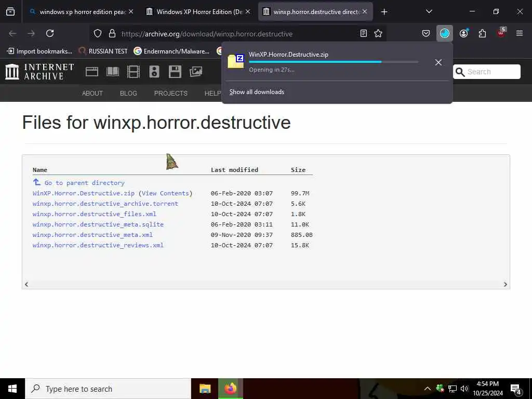Screen dimensions: 532x399
Task: Click Import bookmarks bookmark
Action: click(x=39, y=51)
